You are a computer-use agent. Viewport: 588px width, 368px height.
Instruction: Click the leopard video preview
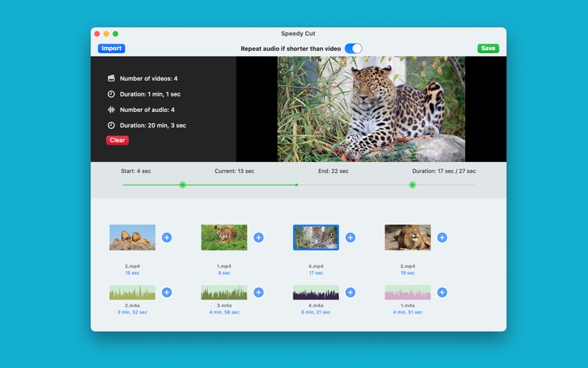[x=371, y=109]
